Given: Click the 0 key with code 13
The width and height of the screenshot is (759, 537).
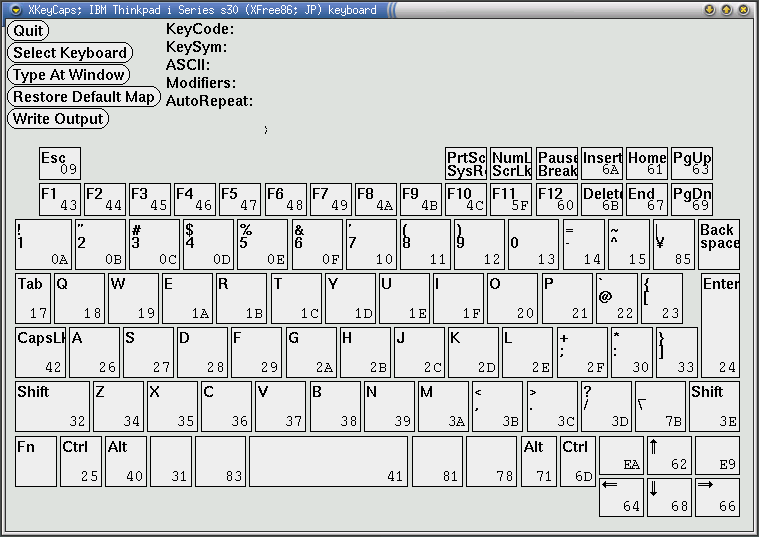Looking at the screenshot, I should 533,245.
